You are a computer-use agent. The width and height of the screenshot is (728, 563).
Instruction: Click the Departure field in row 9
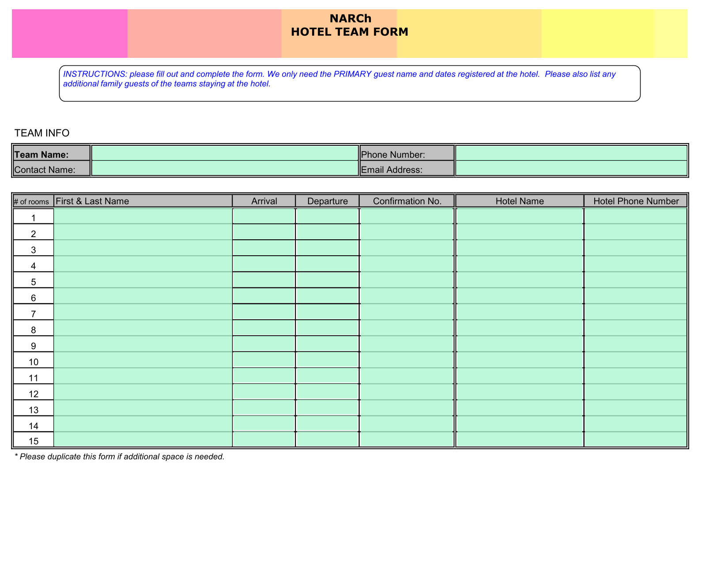pos(327,344)
